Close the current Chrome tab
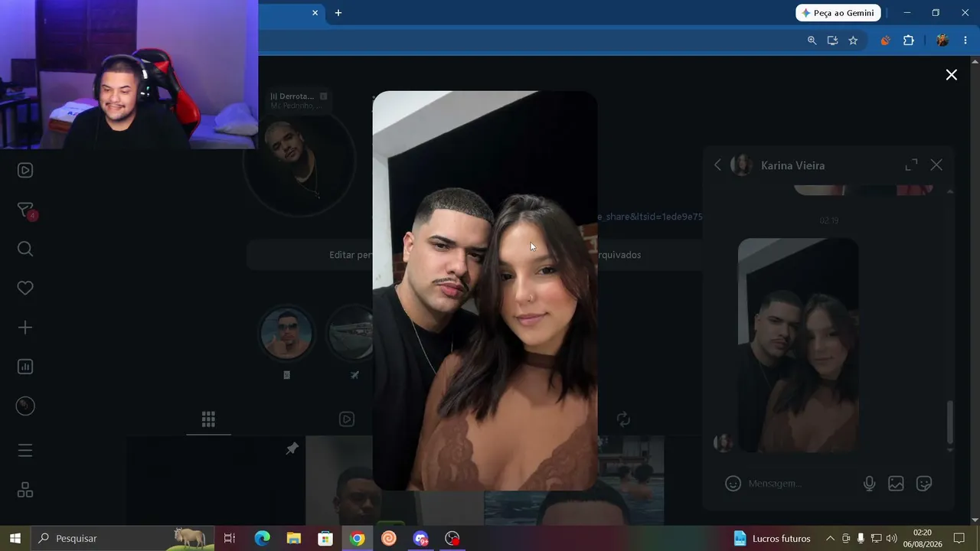The height and width of the screenshot is (551, 980). tap(315, 13)
